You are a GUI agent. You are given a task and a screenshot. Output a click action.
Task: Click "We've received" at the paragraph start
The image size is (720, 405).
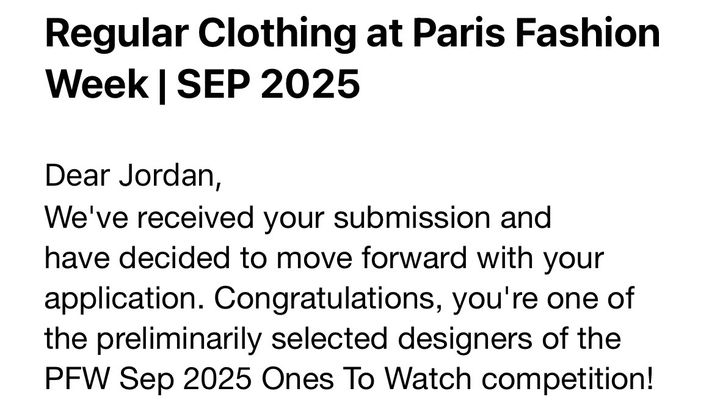[149, 217]
